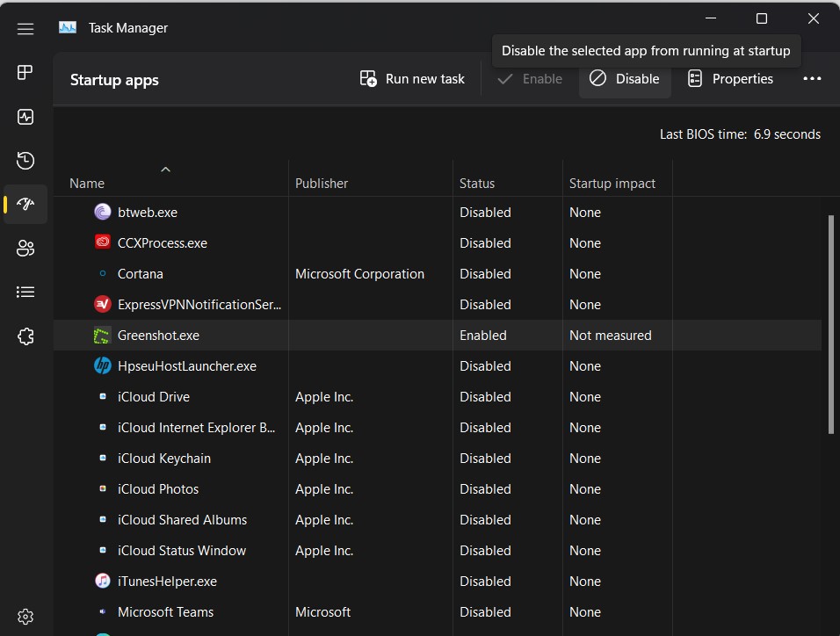Open Properties for the selected app
This screenshot has height=636, width=840.
point(729,78)
